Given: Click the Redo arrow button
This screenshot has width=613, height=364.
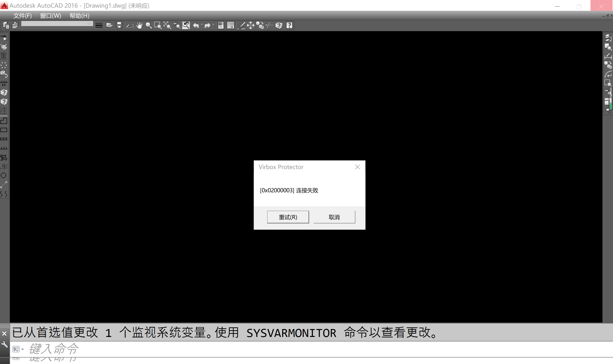Looking at the screenshot, I should point(207,25).
